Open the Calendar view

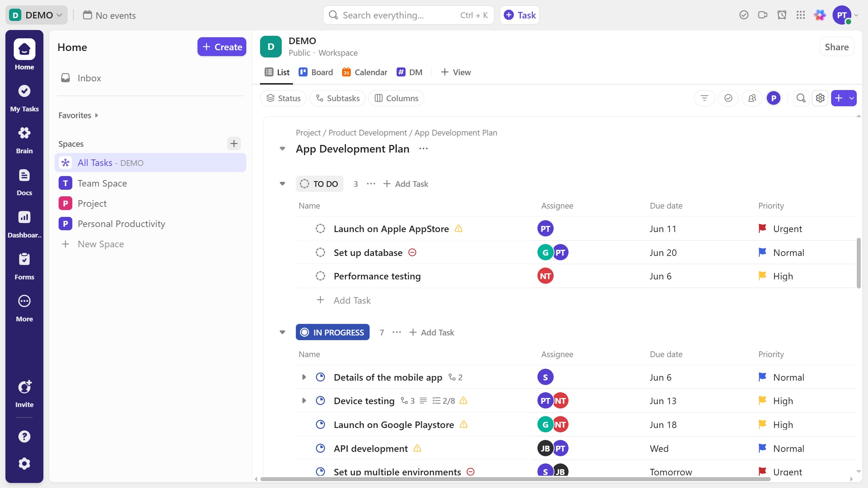(x=364, y=72)
